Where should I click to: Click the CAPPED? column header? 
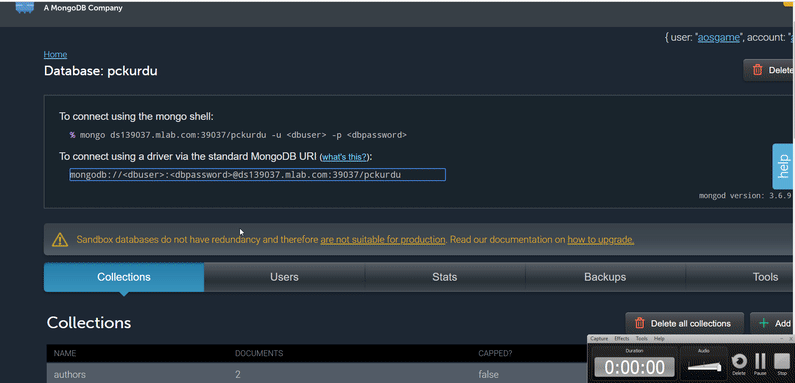tap(496, 353)
